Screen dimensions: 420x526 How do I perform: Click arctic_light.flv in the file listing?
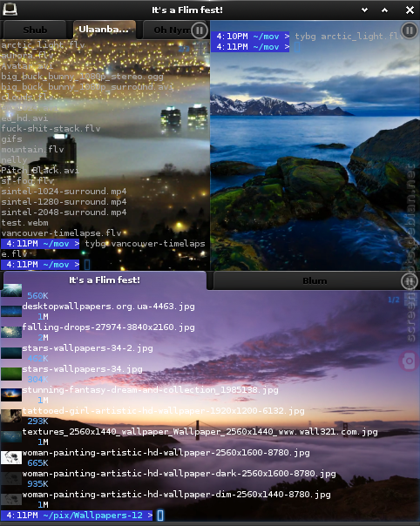click(43, 45)
